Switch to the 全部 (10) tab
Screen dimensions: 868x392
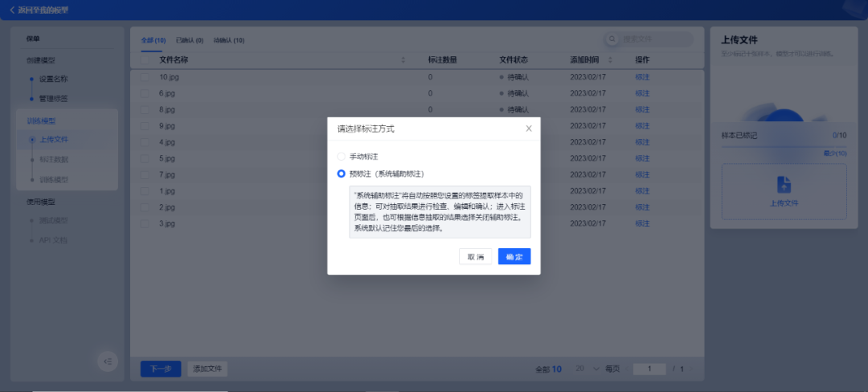tap(154, 40)
